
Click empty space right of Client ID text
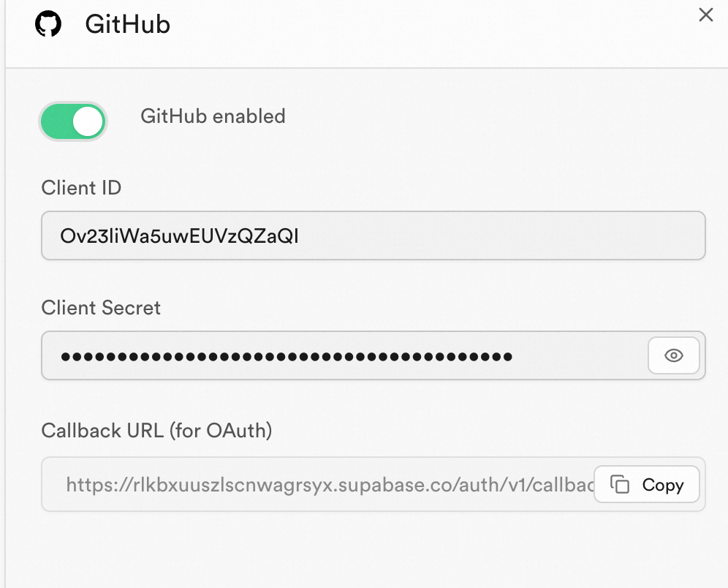[x=501, y=235]
